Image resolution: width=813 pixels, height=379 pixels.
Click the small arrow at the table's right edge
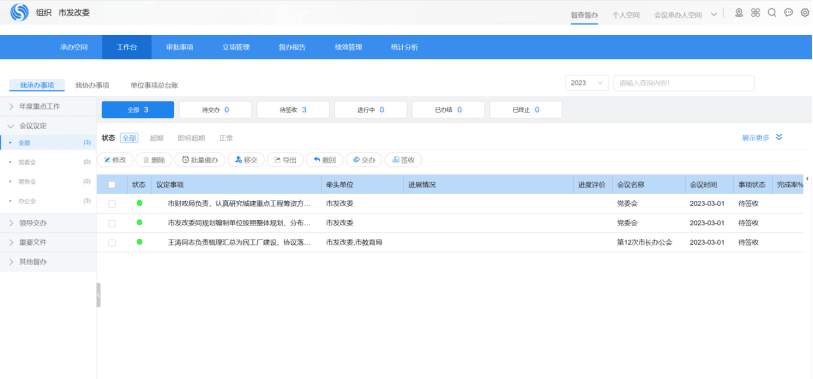pos(807,178)
